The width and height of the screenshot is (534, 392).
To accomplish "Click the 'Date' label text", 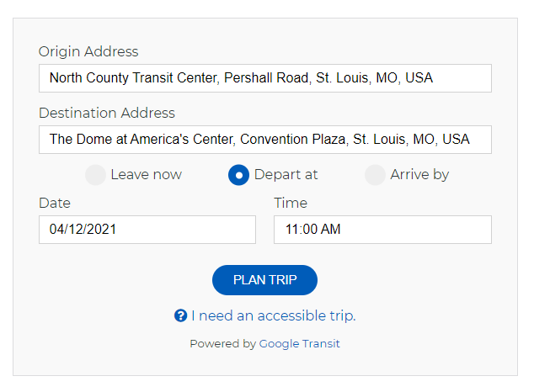I will click(x=55, y=203).
